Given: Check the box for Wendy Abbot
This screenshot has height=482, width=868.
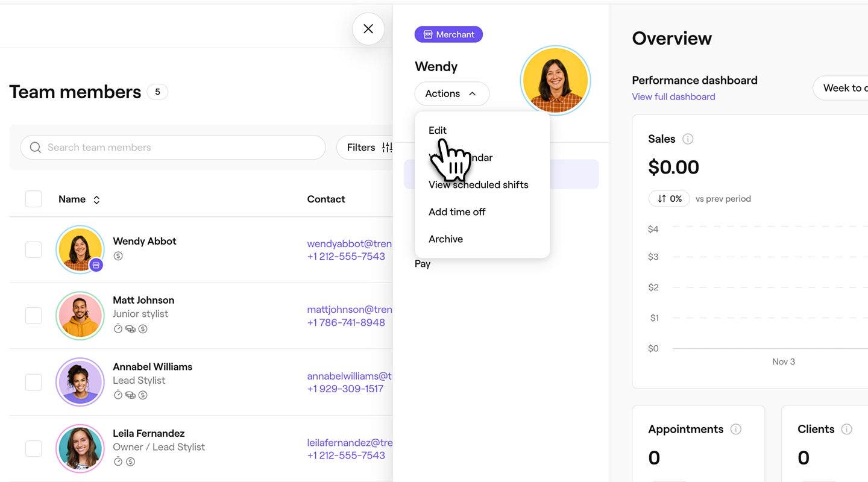Looking at the screenshot, I should (34, 249).
